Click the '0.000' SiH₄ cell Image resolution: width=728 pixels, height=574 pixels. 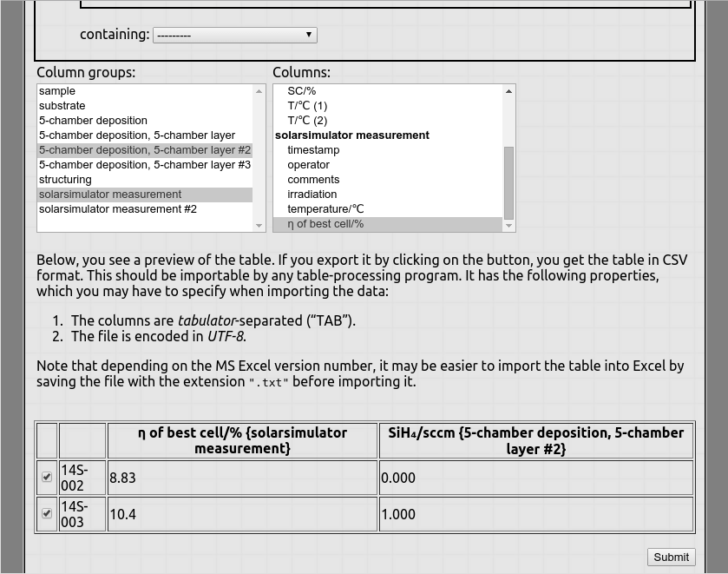[x=536, y=478]
